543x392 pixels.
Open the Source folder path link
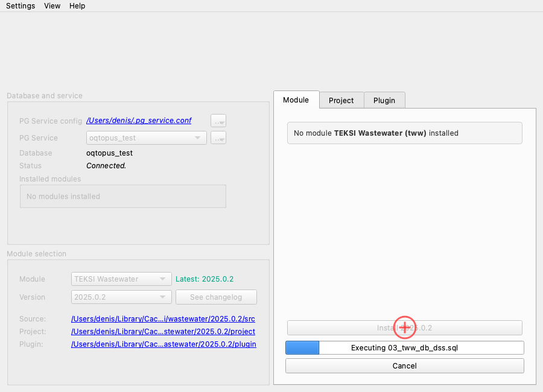(x=163, y=319)
